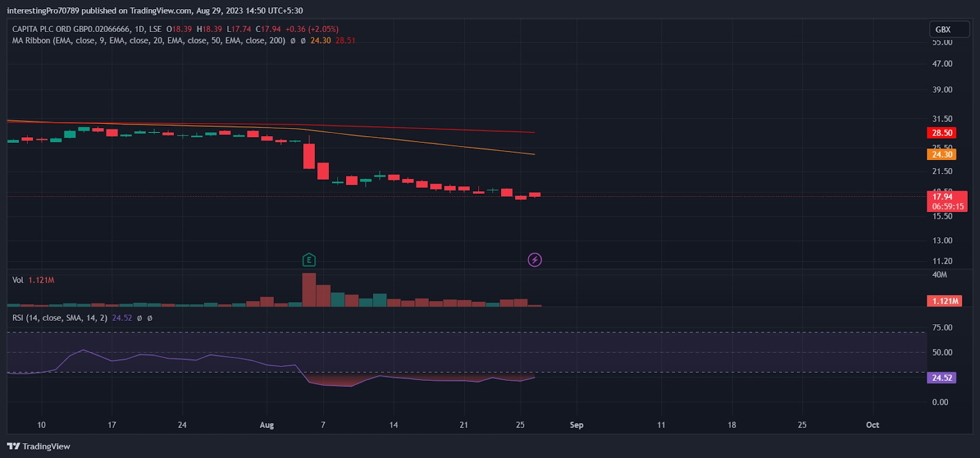Click the large red candle at Aug gap down
The image size is (980, 458).
click(309, 156)
